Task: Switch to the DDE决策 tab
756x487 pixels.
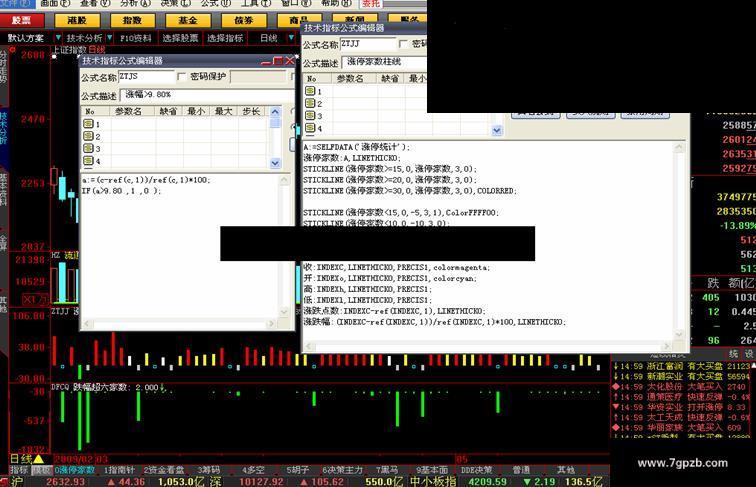Action: (476, 470)
